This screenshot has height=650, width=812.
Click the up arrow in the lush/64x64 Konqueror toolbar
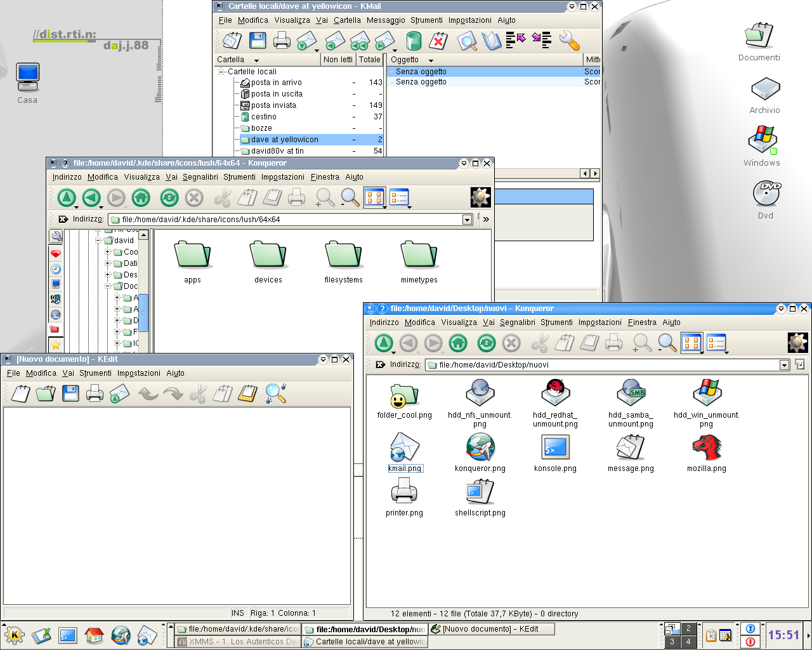[x=67, y=198]
